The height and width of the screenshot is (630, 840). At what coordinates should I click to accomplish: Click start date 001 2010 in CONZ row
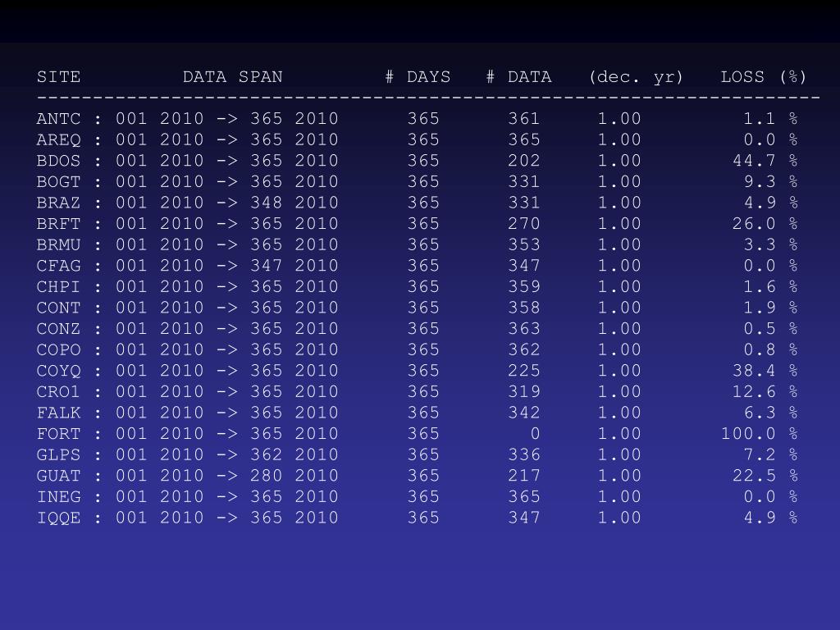pos(160,328)
